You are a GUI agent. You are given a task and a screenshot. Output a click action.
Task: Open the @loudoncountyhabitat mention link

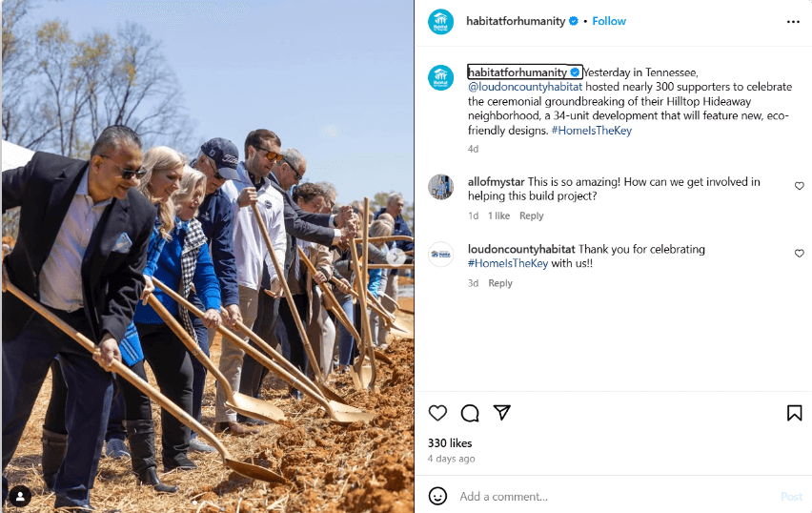click(x=525, y=87)
